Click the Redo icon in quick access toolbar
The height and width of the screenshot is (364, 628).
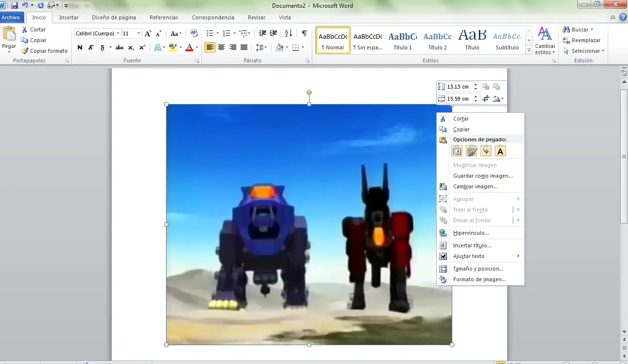pos(41,5)
